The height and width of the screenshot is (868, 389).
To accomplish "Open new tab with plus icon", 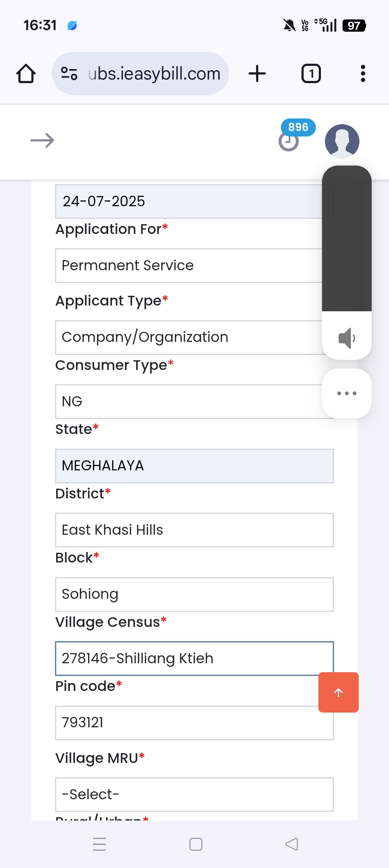I will pos(257,74).
